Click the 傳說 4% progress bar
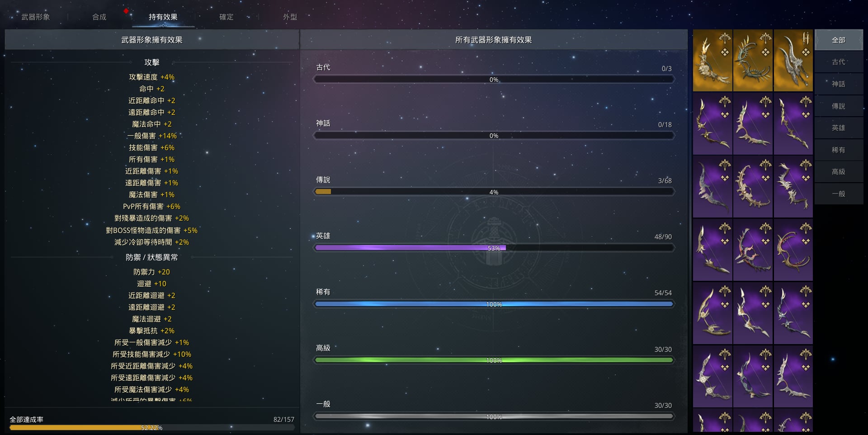 494,192
